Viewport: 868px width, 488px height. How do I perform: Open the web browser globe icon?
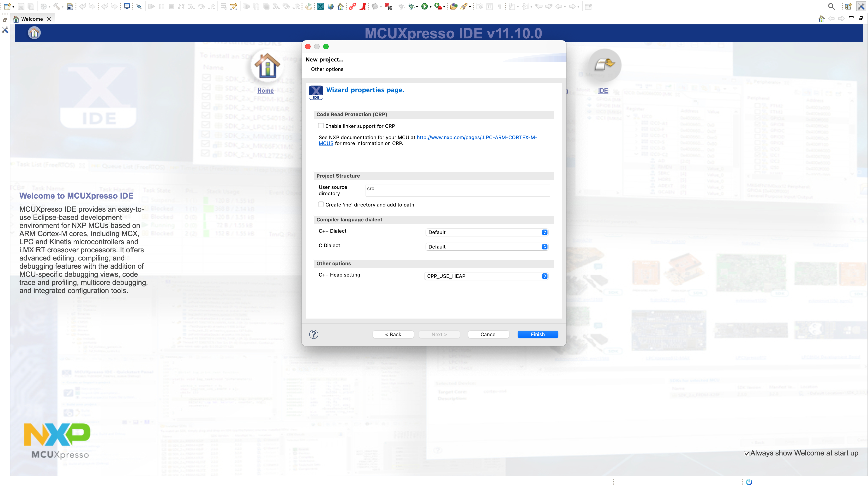coord(330,6)
